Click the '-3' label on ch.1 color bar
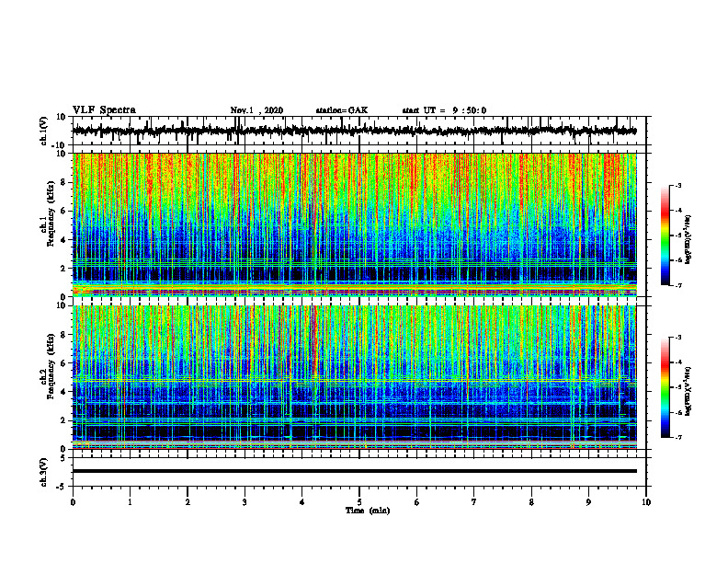 677,185
